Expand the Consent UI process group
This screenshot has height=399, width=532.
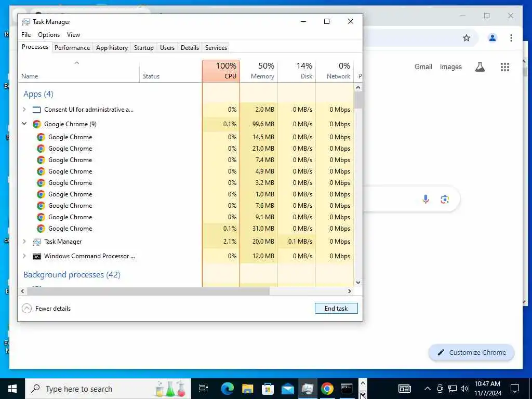click(x=24, y=109)
